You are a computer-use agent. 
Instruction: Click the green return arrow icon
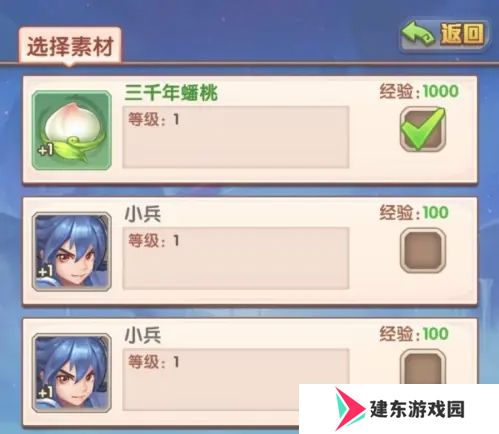point(418,33)
